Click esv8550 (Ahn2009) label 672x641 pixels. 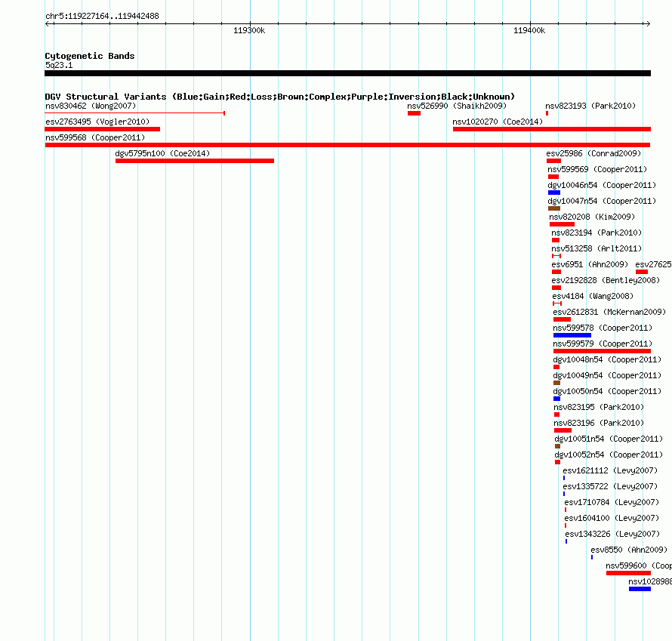coord(629,550)
